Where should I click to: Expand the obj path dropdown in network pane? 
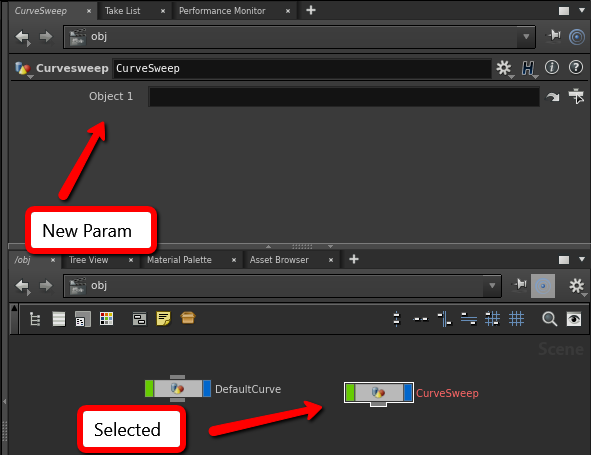point(492,285)
